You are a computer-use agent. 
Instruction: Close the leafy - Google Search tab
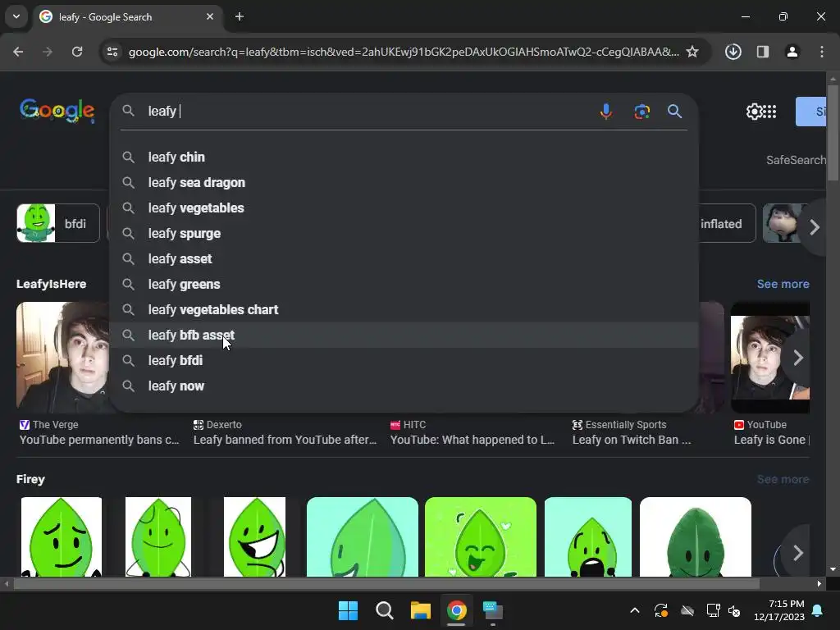coord(210,16)
